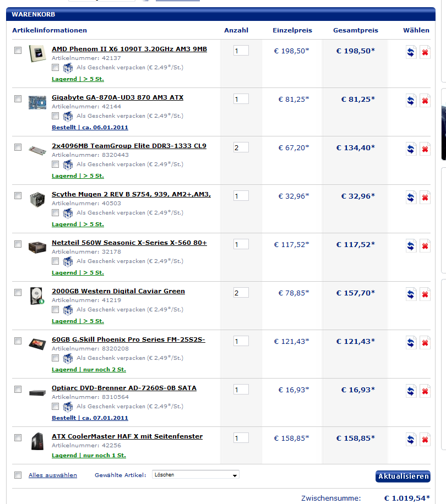Remove CoolerMaster HAF X using the red X icon
Screen dimensions: 446x504
(x=425, y=440)
